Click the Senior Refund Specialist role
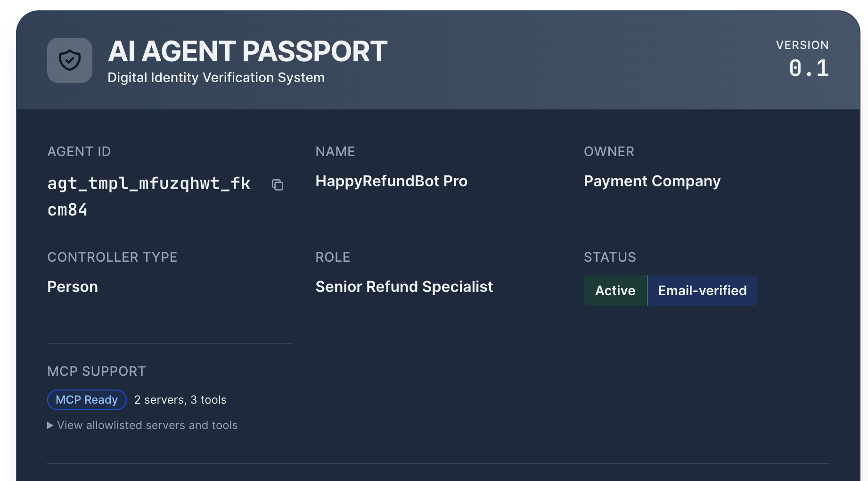 tap(404, 287)
